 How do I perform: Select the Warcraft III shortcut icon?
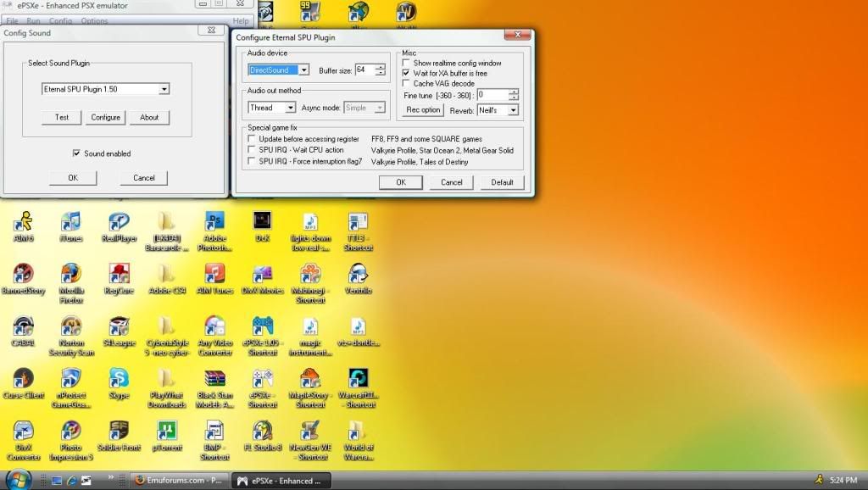pos(359,387)
